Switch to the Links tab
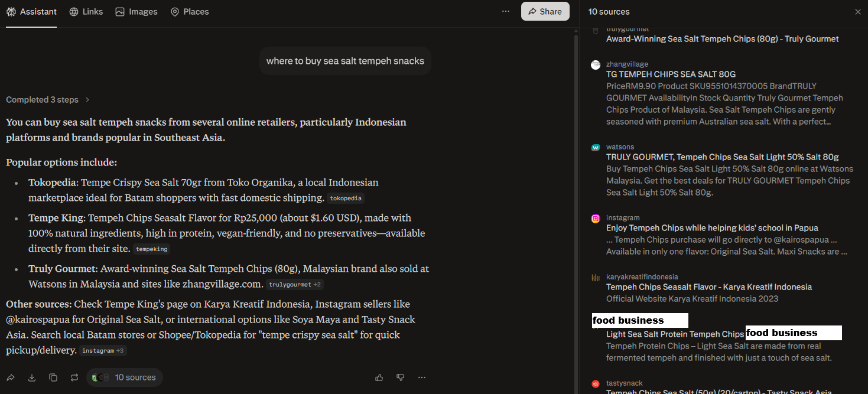868x394 pixels. (86, 12)
